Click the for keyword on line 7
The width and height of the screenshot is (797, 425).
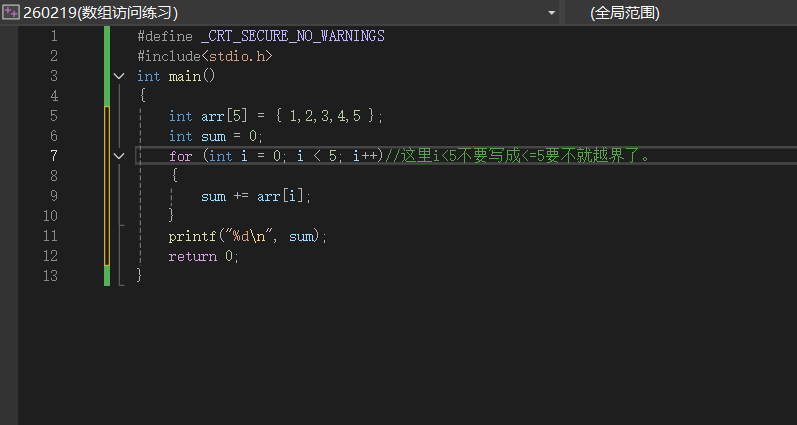[x=180, y=156]
